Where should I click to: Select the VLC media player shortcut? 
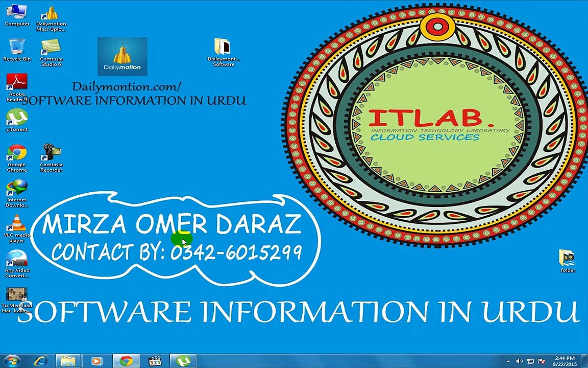pos(17,228)
